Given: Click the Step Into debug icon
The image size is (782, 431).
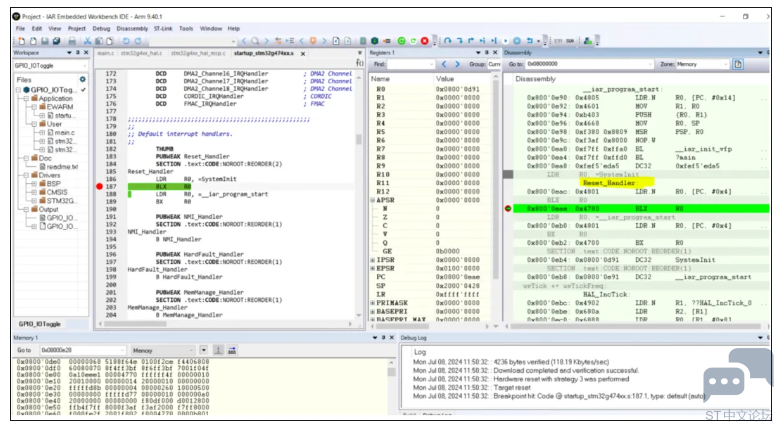Looking at the screenshot, I should click(459, 41).
